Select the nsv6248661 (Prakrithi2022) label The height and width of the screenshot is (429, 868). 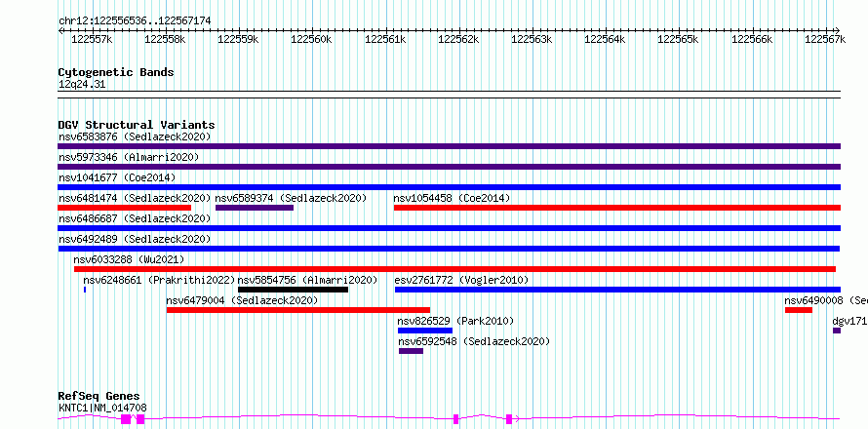pyautogui.click(x=159, y=280)
